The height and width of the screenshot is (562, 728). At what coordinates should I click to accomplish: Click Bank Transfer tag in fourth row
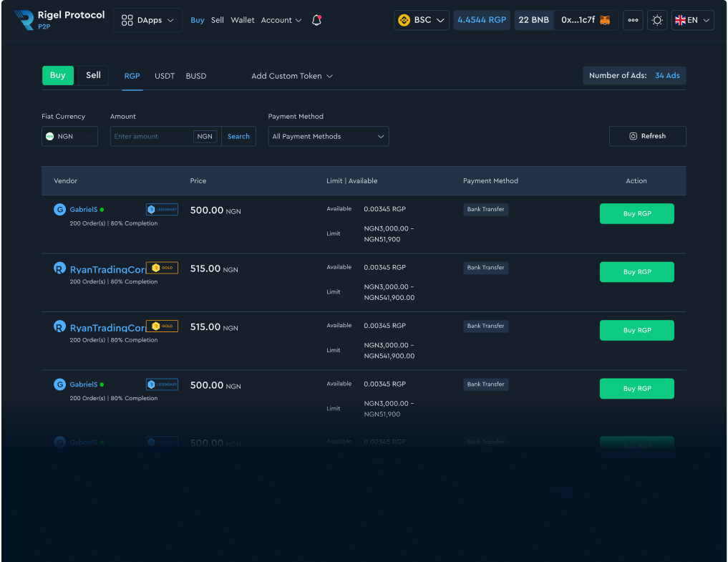[485, 384]
